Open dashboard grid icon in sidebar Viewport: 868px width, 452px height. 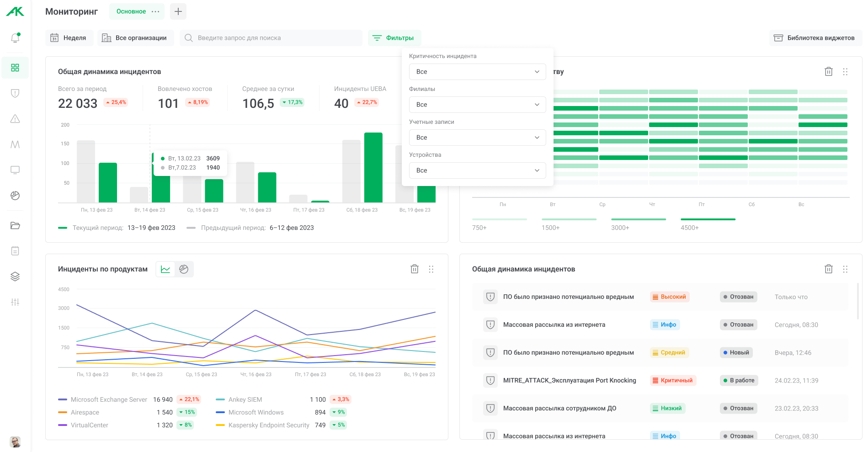pos(15,68)
